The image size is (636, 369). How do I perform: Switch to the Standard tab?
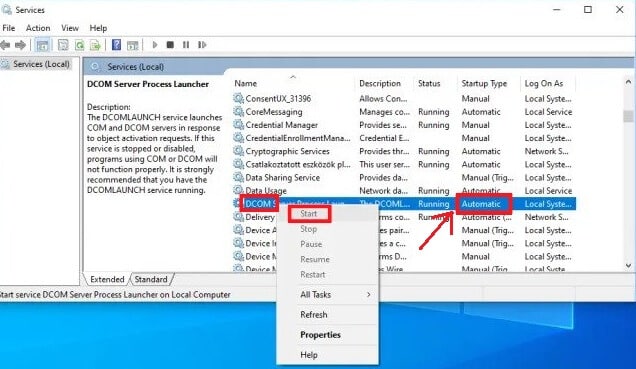(151, 279)
